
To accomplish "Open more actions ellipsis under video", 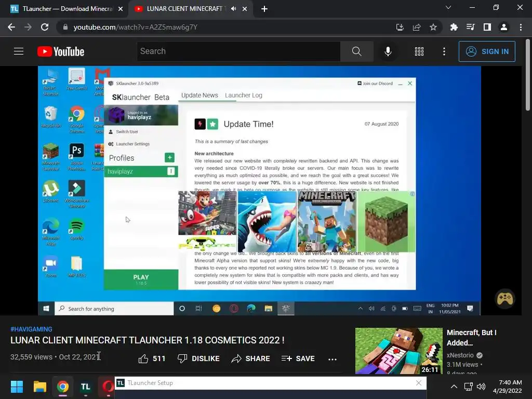I will point(332,359).
